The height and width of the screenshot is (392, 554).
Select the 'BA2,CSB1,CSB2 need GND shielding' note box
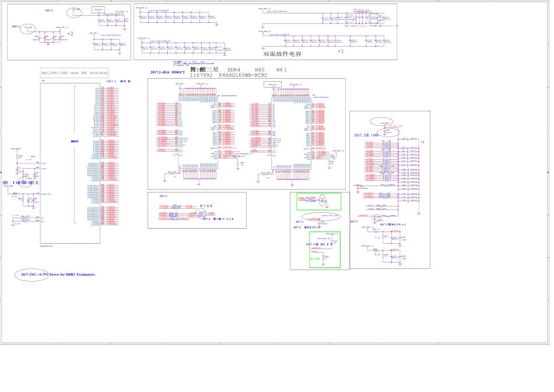(74, 73)
